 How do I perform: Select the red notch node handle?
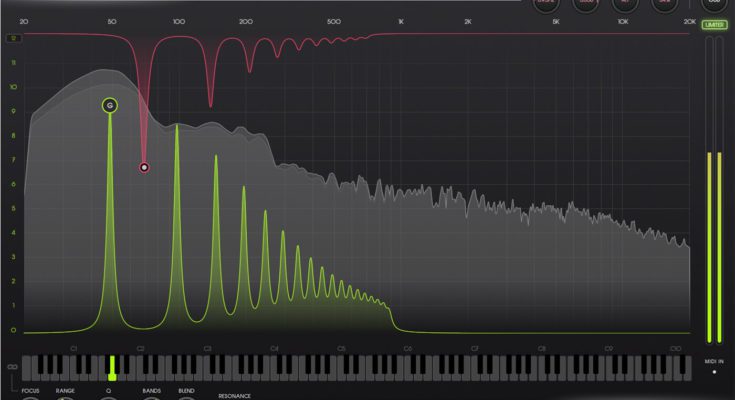[x=144, y=167]
